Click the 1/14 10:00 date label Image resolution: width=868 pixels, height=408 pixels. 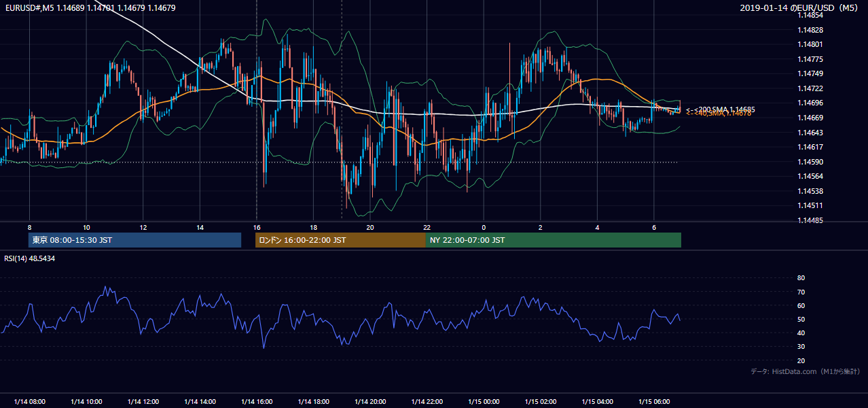coord(86,402)
